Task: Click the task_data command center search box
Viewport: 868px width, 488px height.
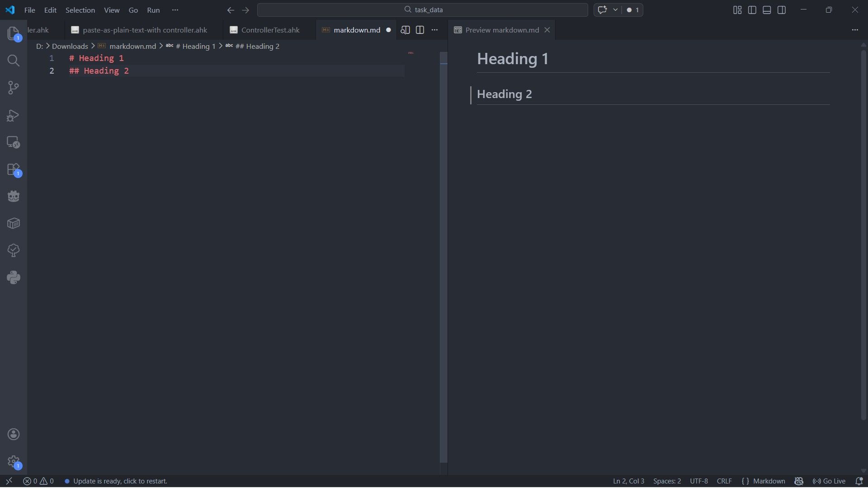Action: click(x=422, y=9)
